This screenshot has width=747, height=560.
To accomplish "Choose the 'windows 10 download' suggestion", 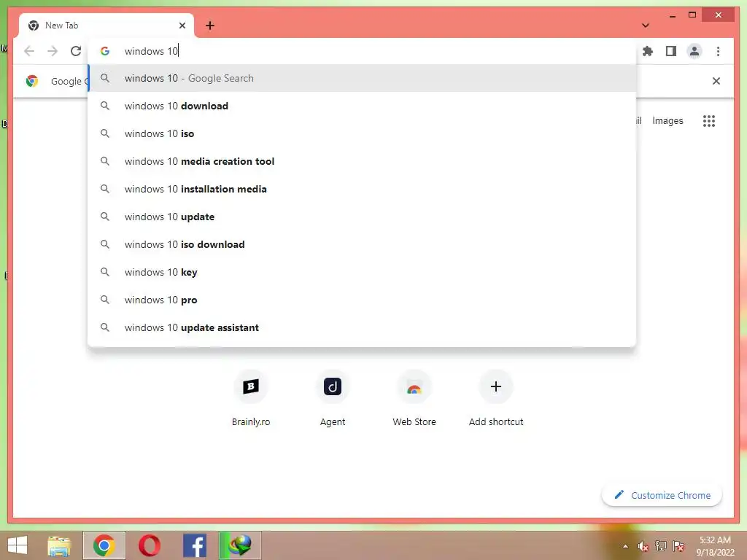I will coord(362,106).
